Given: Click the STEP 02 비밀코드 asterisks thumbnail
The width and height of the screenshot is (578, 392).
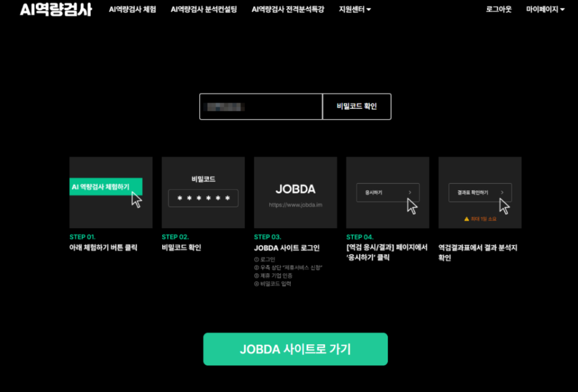Looking at the screenshot, I should click(x=203, y=193).
